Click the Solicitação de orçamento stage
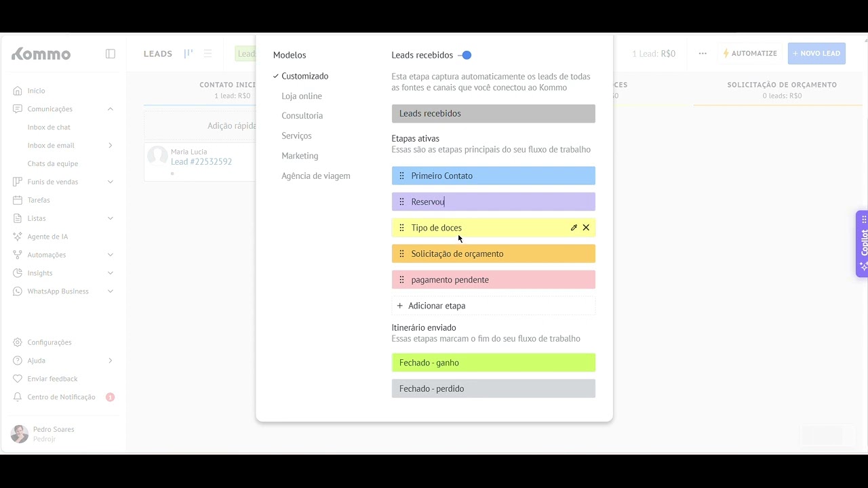Image resolution: width=868 pixels, height=488 pixels. 494,253
